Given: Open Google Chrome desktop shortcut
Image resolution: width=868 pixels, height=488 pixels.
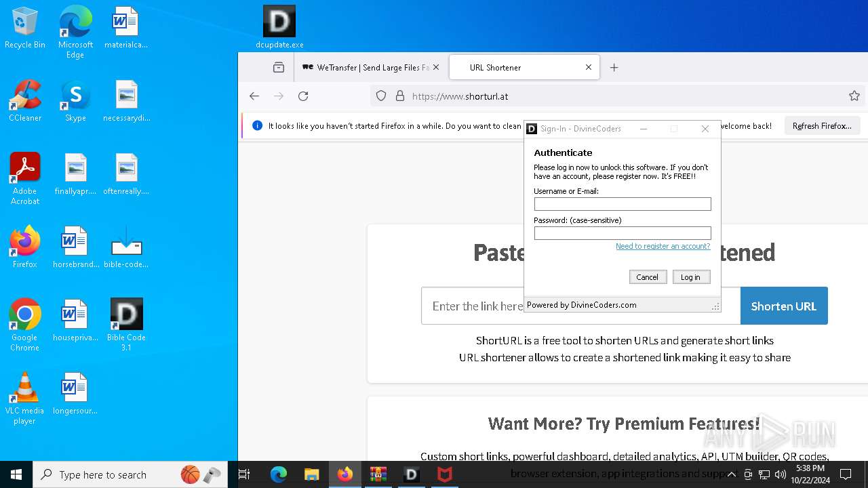Looking at the screenshot, I should click(25, 325).
